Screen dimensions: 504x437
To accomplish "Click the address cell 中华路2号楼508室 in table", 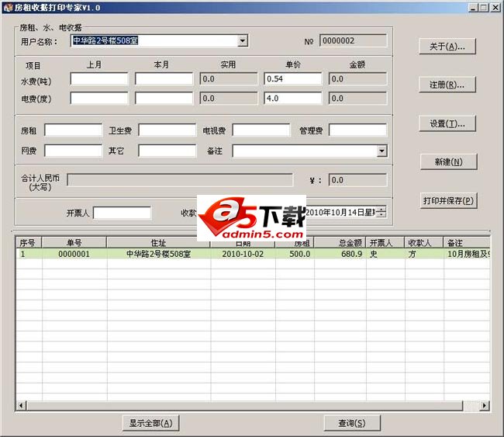I will pos(158,254).
